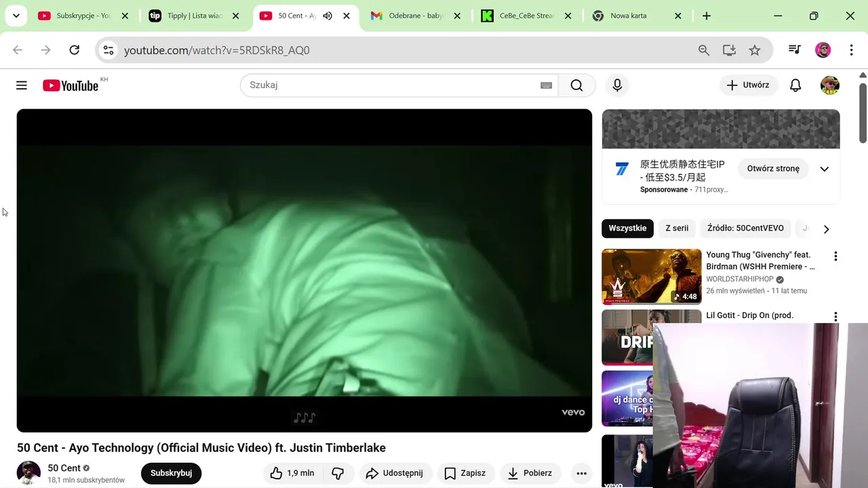
Task: Select Źródło: 50CentVEVO chip
Action: click(745, 228)
